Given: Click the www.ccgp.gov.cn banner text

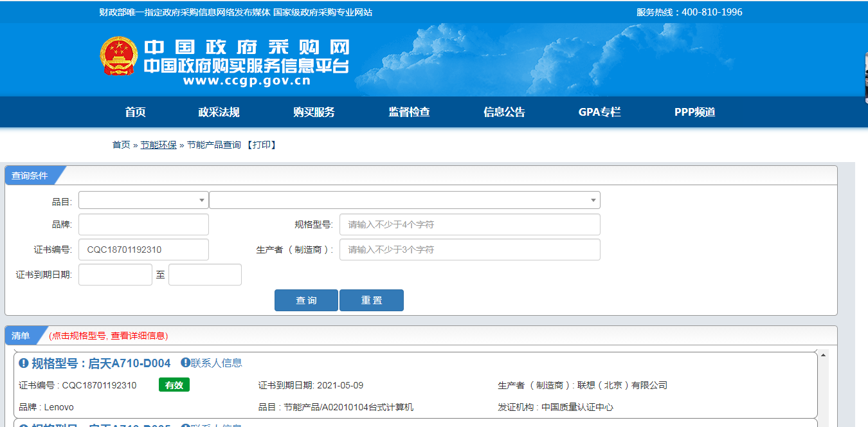Looking at the screenshot, I should [247, 81].
